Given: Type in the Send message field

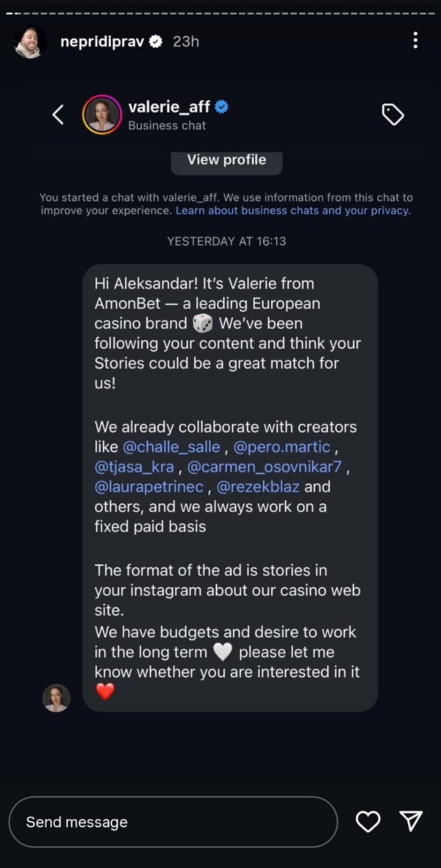Looking at the screenshot, I should [x=173, y=822].
